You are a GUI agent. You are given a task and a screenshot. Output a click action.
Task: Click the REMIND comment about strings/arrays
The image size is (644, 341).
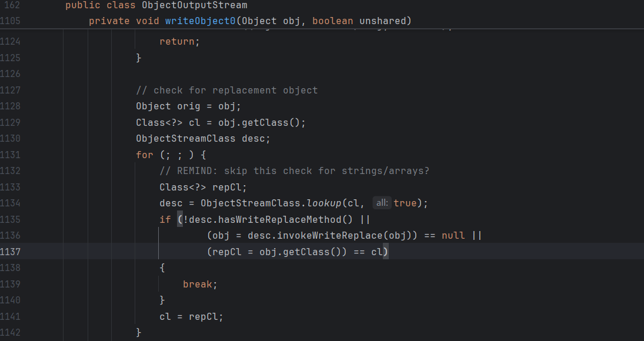click(294, 171)
